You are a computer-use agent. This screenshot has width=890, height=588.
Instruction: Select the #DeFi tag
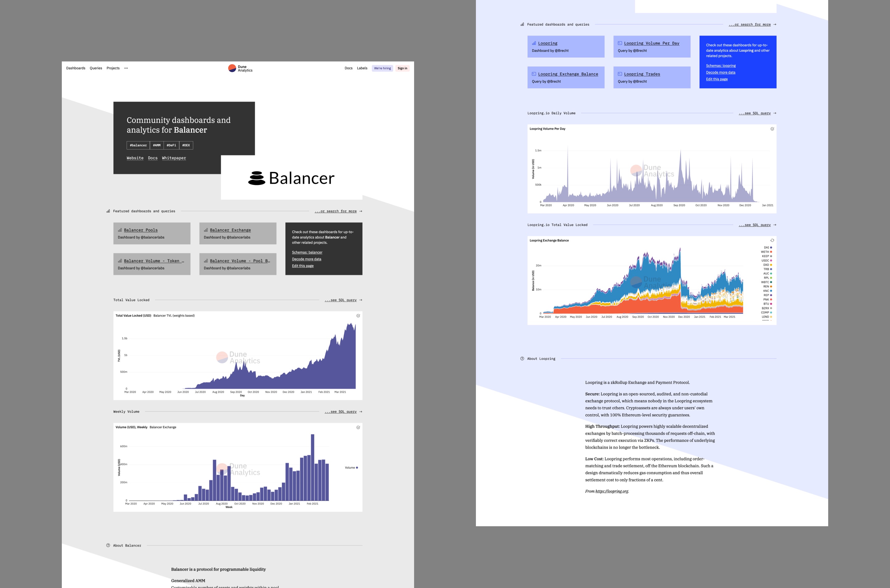pyautogui.click(x=172, y=145)
